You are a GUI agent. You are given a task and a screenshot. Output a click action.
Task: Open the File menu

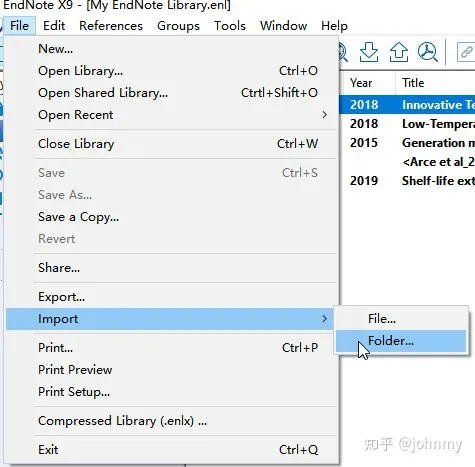click(x=19, y=26)
